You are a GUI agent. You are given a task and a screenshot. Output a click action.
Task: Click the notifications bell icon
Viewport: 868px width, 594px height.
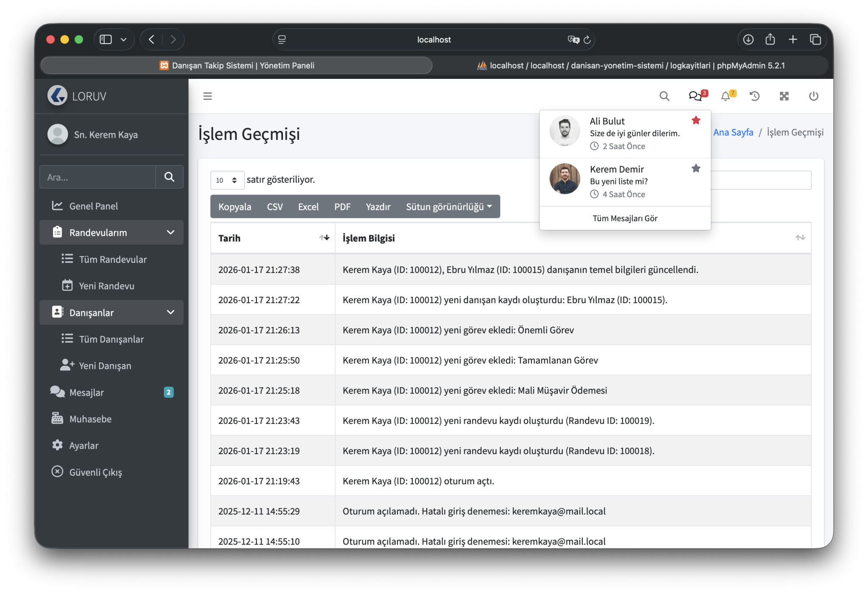[x=726, y=96]
